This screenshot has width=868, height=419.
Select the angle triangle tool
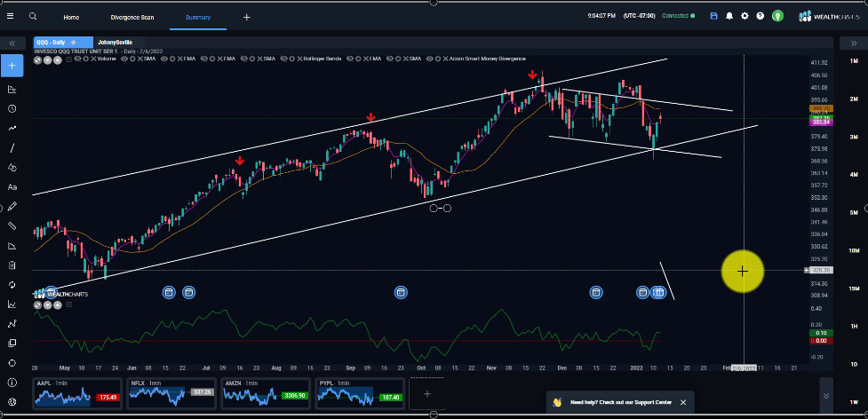click(12, 246)
